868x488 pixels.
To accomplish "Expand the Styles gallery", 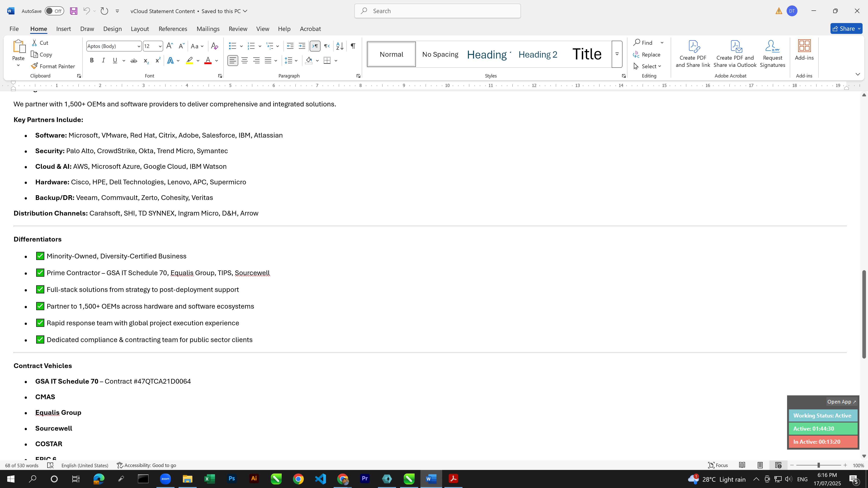I will tap(617, 54).
